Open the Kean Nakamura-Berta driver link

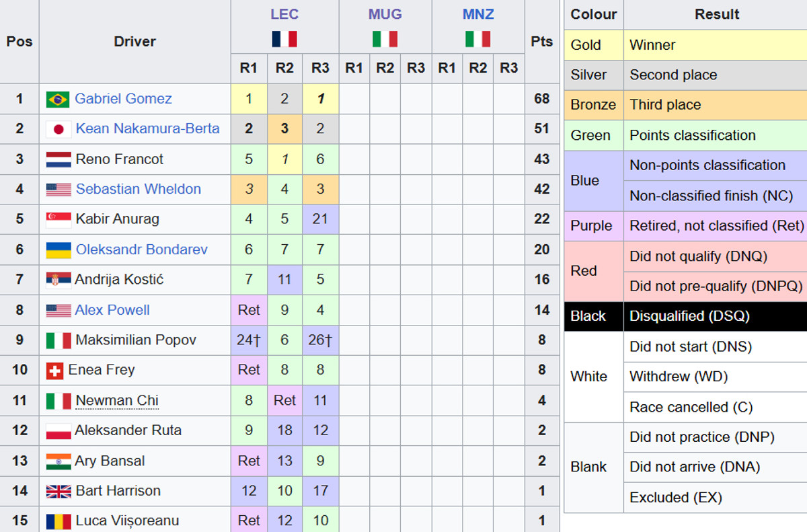147,128
